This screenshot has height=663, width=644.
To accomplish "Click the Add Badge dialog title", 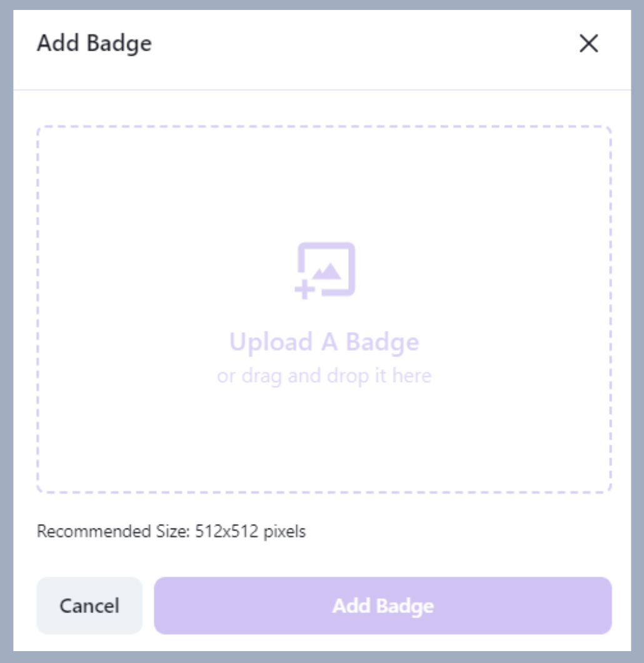I will click(x=94, y=43).
